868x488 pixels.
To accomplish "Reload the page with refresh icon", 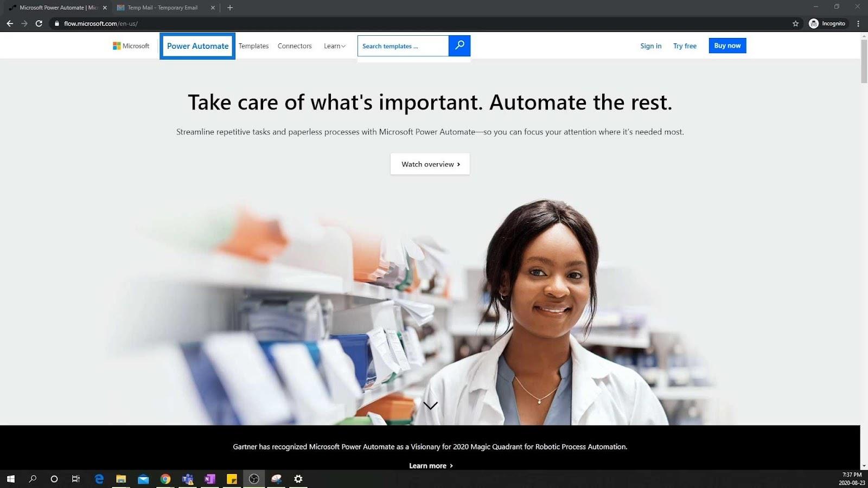I will (39, 23).
